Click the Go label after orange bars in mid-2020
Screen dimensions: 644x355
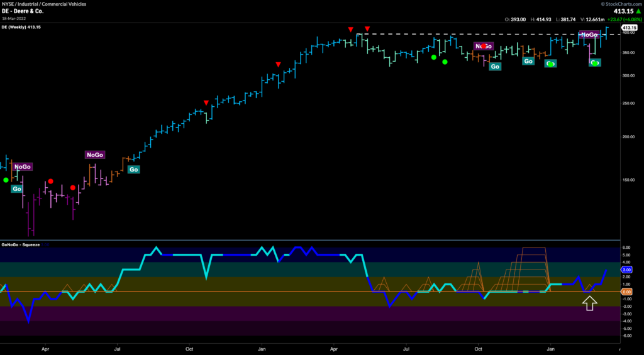tap(133, 169)
